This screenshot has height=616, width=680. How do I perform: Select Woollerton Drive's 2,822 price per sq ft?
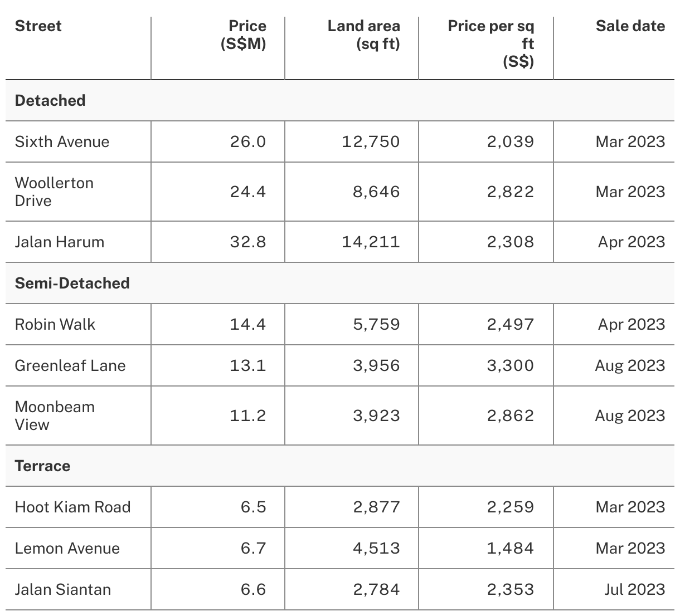pos(510,192)
